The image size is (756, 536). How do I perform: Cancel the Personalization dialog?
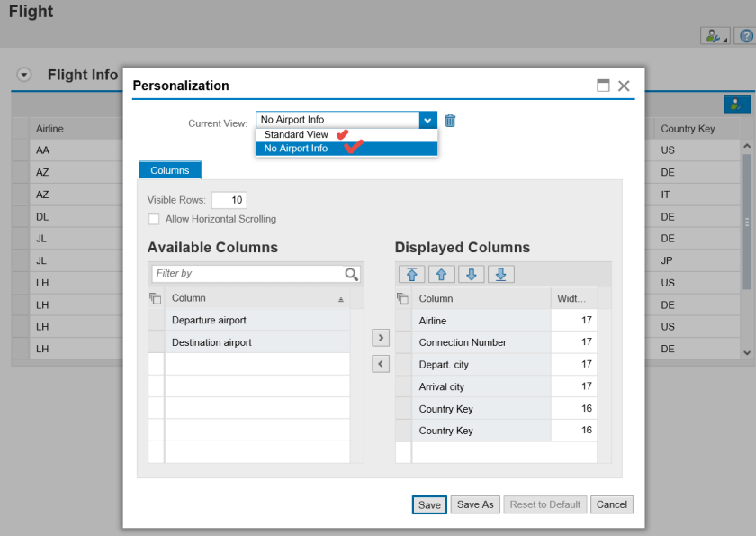[612, 504]
